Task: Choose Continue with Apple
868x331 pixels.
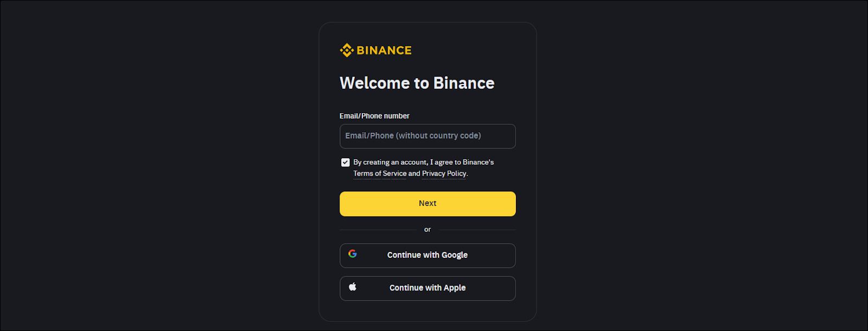Action: pos(427,288)
